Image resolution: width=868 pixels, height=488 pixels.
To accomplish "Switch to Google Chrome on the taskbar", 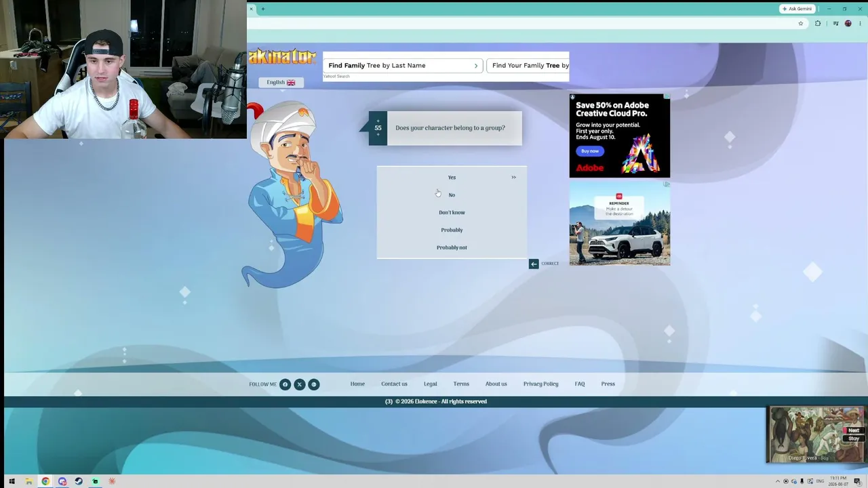I will click(45, 482).
